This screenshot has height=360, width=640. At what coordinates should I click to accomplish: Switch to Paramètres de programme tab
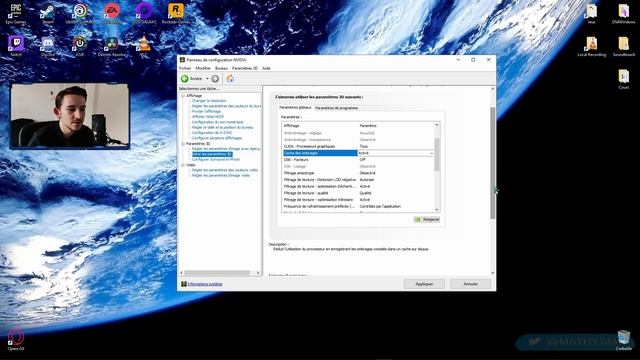click(x=336, y=108)
